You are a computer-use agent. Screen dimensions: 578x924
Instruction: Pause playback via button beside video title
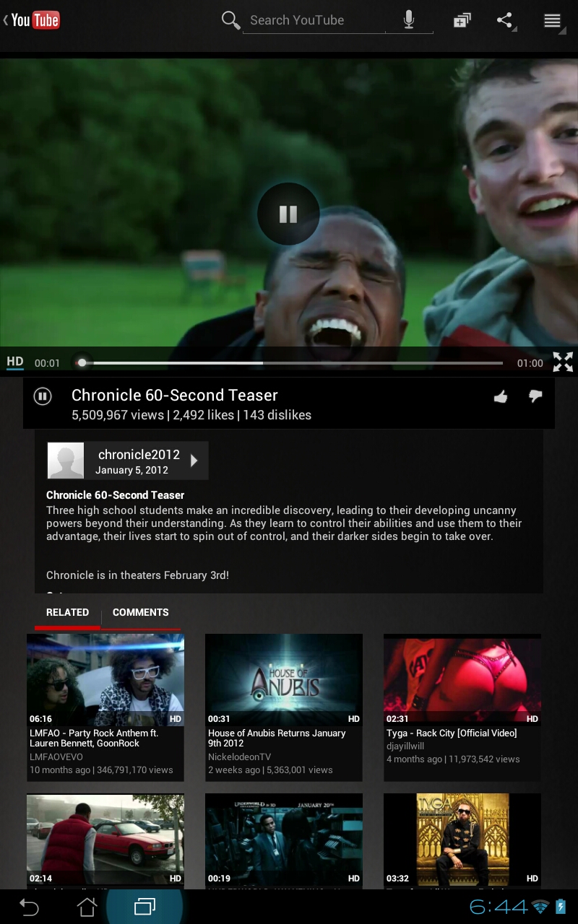[x=43, y=396]
